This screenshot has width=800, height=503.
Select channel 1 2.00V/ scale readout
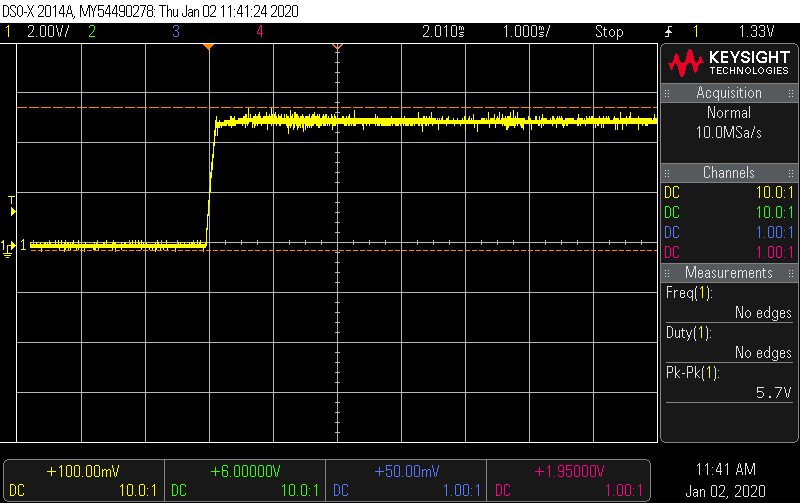(48, 32)
